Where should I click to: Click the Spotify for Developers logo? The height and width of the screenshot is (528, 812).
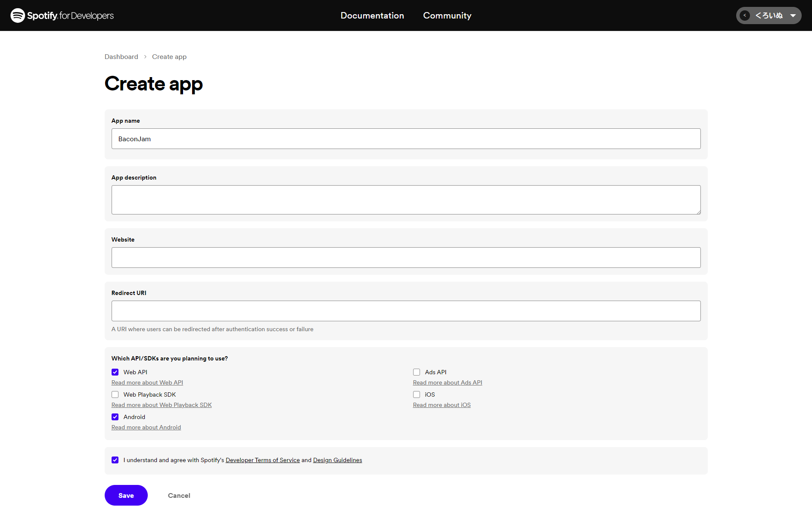click(62, 16)
